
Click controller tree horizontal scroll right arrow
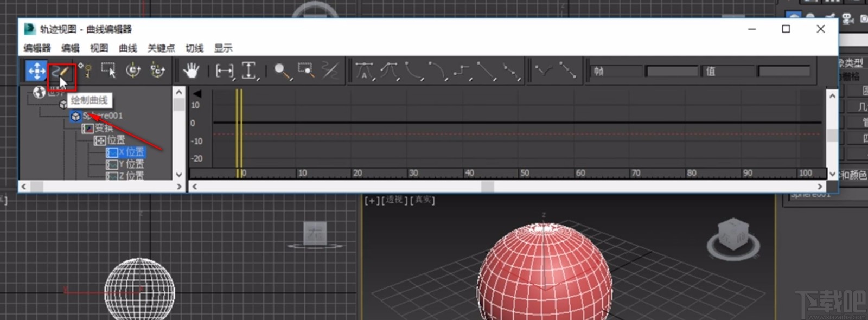179,186
